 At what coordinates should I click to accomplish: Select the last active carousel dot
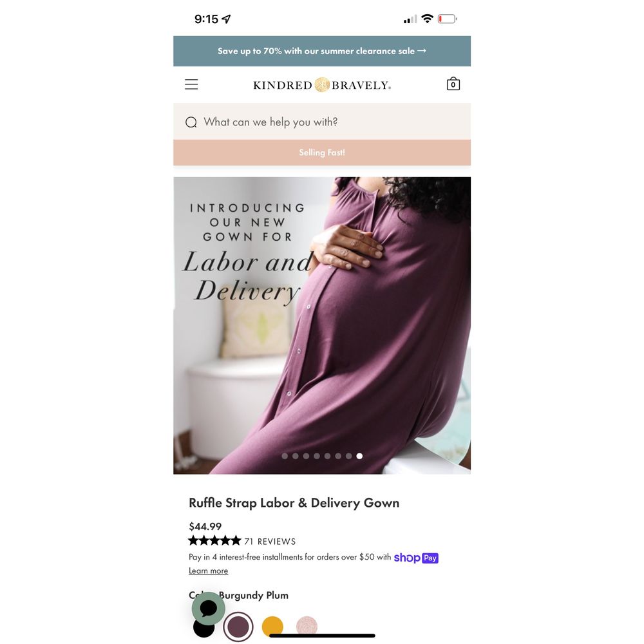click(359, 456)
